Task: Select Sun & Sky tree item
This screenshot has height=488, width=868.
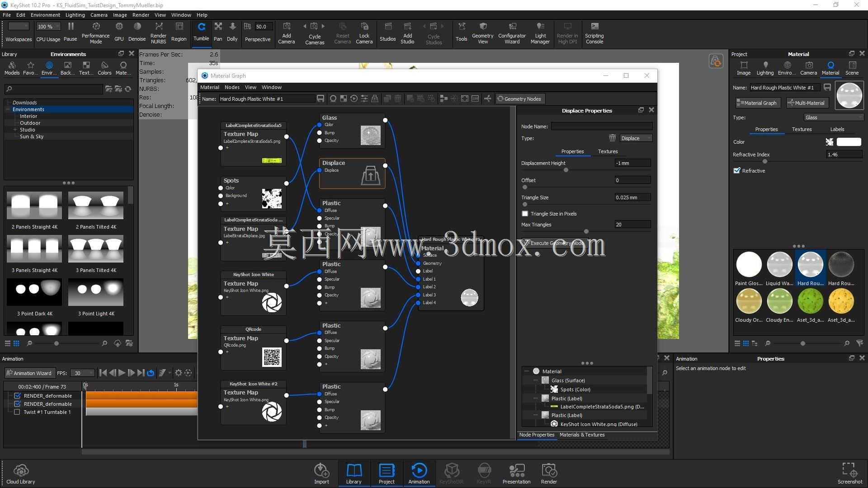Action: click(x=32, y=136)
